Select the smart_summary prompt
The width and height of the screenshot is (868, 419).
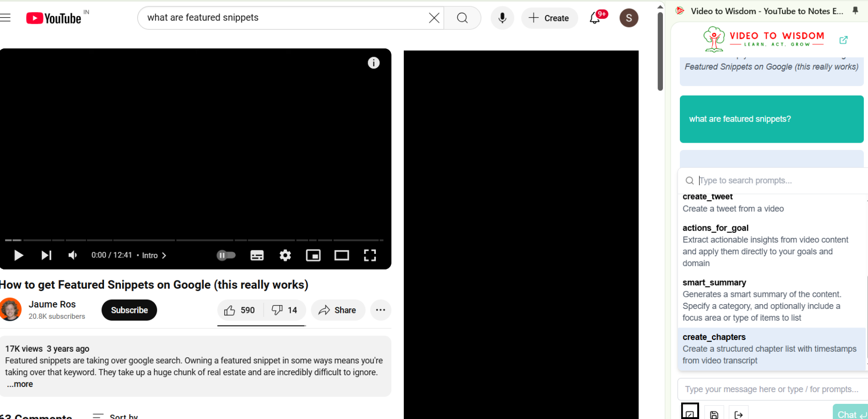coord(772,300)
